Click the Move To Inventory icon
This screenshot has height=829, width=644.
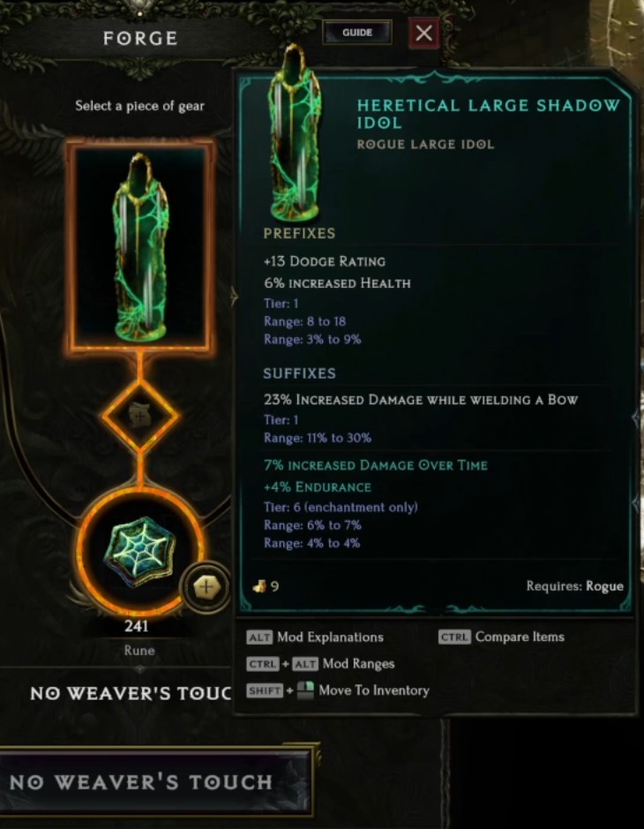point(305,690)
